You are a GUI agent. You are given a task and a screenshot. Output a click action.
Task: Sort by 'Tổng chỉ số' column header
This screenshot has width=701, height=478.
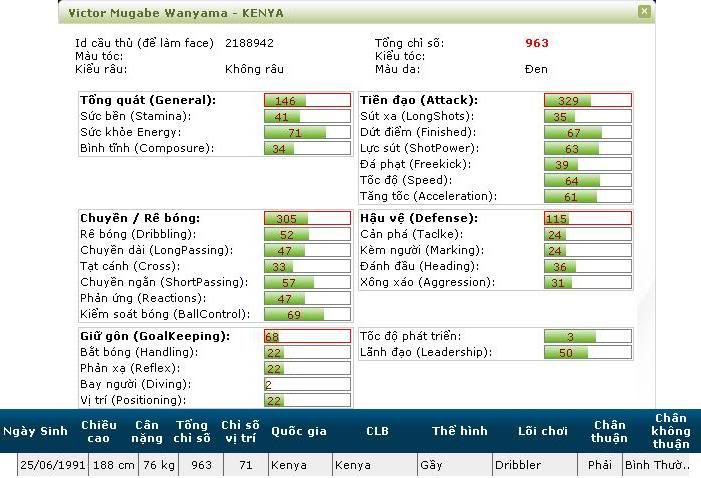192,431
